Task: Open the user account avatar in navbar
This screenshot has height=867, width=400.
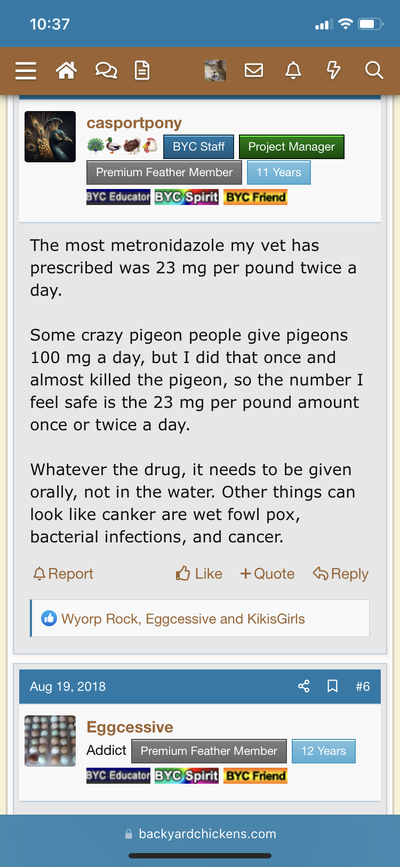Action: (x=215, y=71)
